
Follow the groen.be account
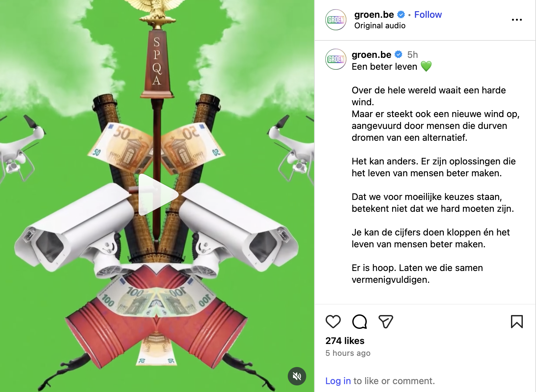[428, 14]
